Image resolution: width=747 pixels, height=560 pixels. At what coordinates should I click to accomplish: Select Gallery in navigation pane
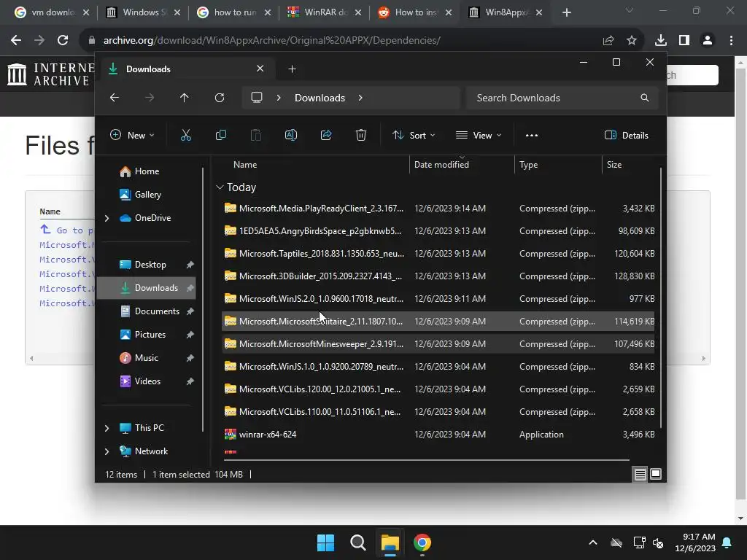click(x=147, y=195)
